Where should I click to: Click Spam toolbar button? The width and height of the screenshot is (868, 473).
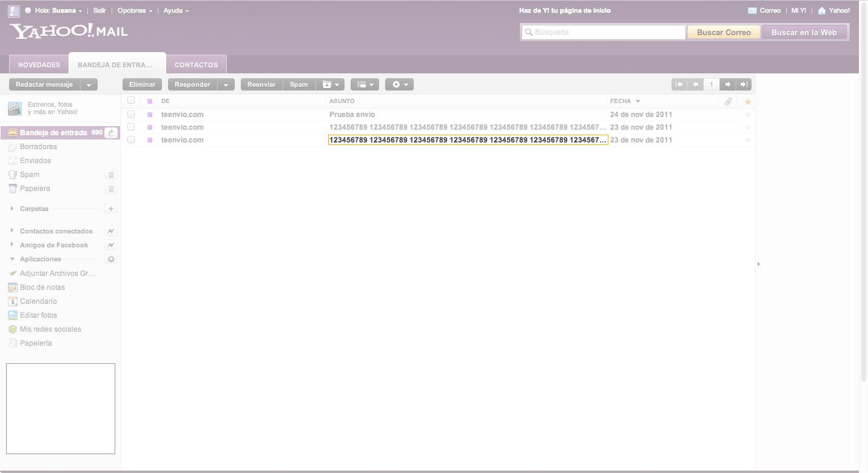tap(299, 85)
